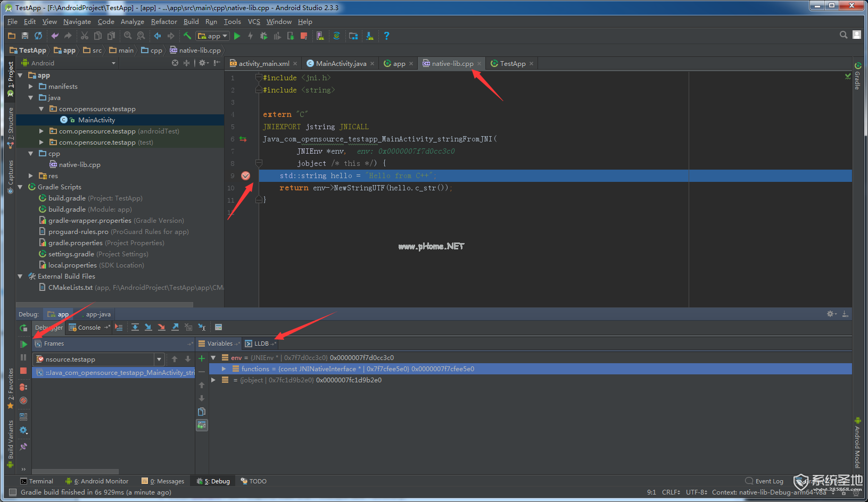Open the Android Monitor tool window
Viewport: 868px width, 502px height.
(97, 481)
